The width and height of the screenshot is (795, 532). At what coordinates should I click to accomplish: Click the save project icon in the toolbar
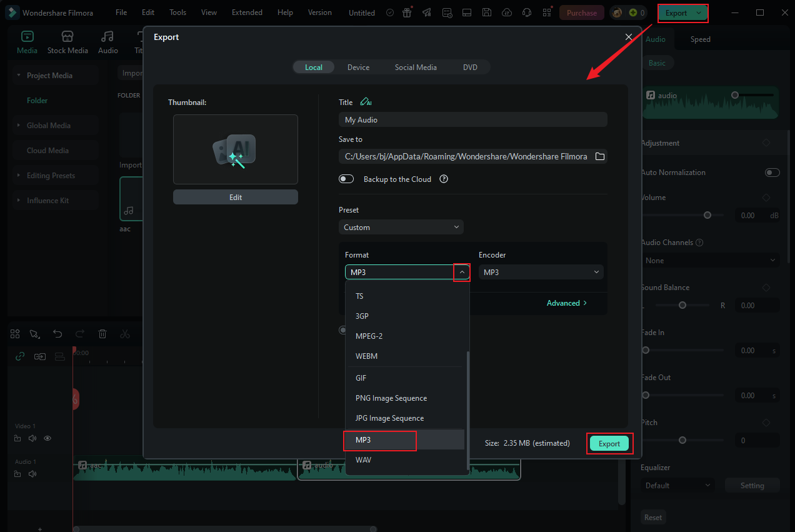pyautogui.click(x=487, y=12)
